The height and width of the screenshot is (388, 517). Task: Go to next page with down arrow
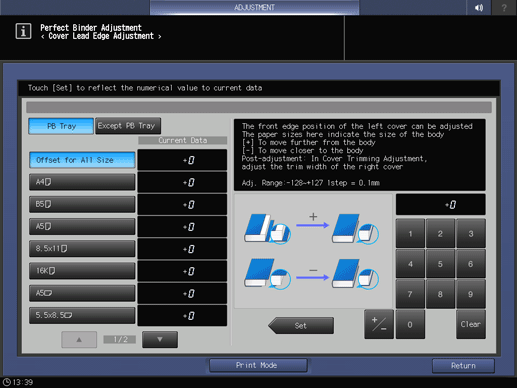[x=160, y=339]
